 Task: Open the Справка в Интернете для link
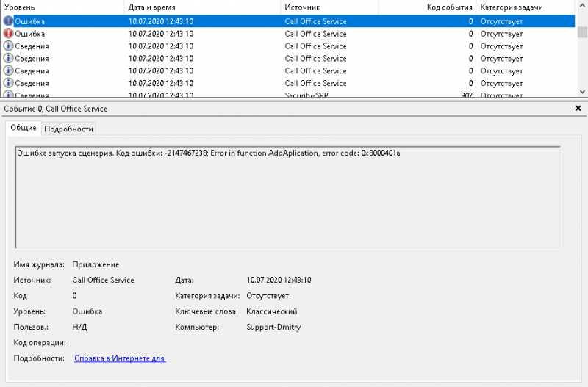click(x=120, y=358)
